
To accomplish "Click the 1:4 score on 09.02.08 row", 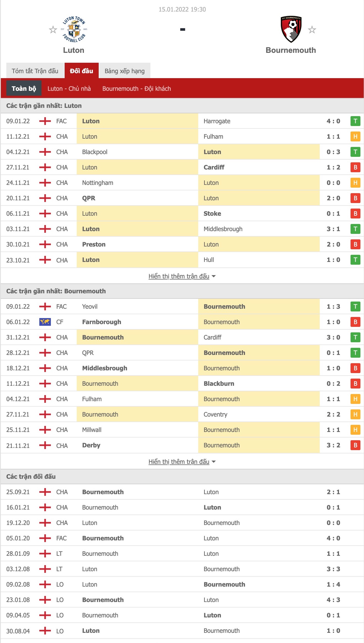I will pyautogui.click(x=333, y=584).
